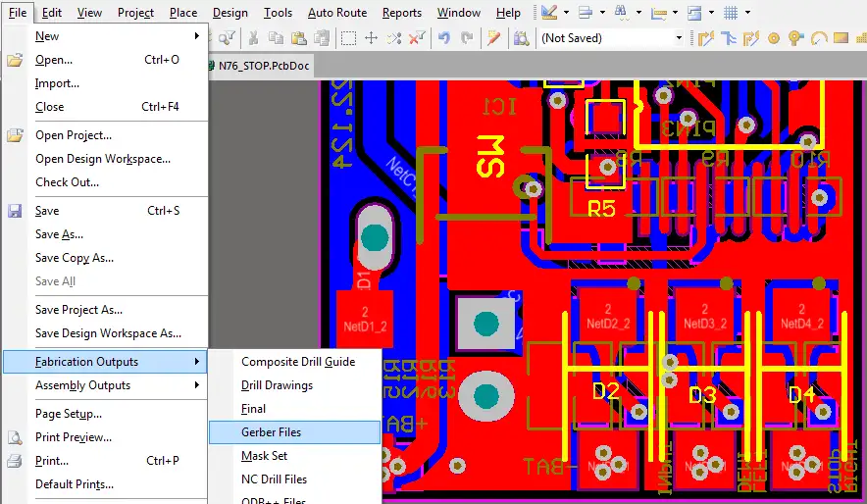This screenshot has width=867, height=504.
Task: Open the (Not Saved) view configuration dropdown
Action: tap(610, 38)
